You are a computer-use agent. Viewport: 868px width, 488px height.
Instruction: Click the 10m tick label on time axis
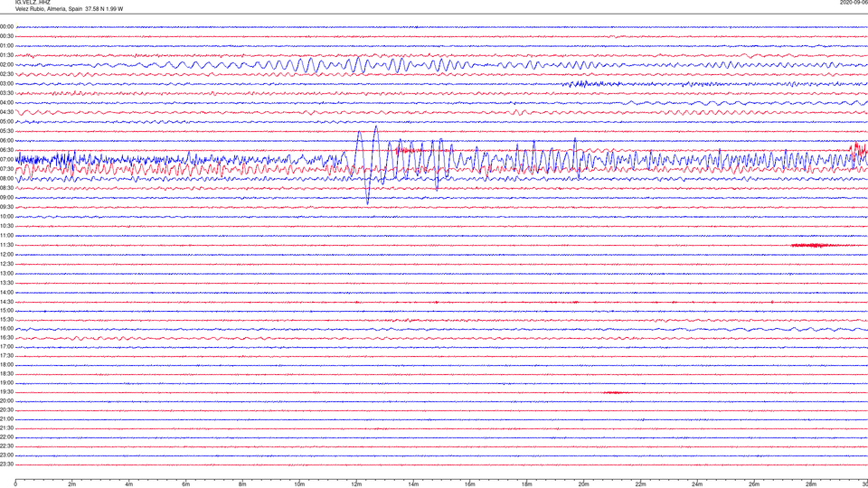click(x=299, y=484)
